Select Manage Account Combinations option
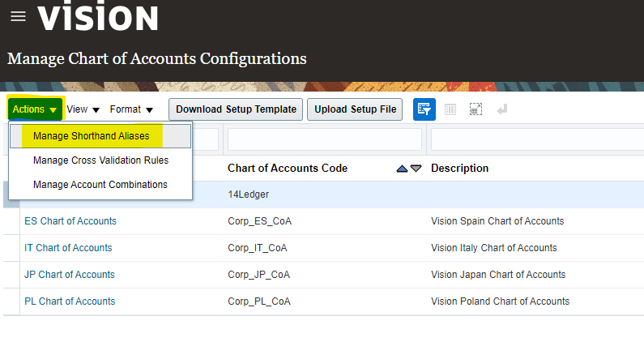Image resolution: width=644 pixels, height=342 pixels. [x=100, y=185]
